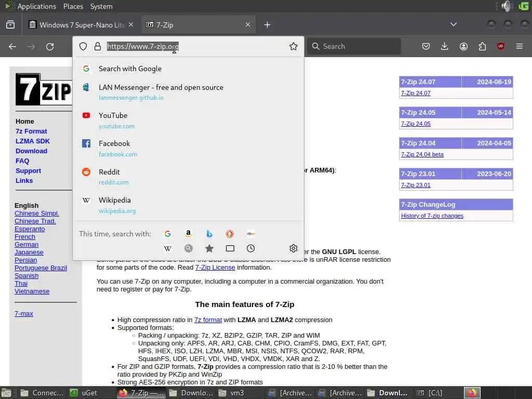The height and width of the screenshot is (399, 532).
Task: Open the Support sidebar link
Action: pos(28,170)
